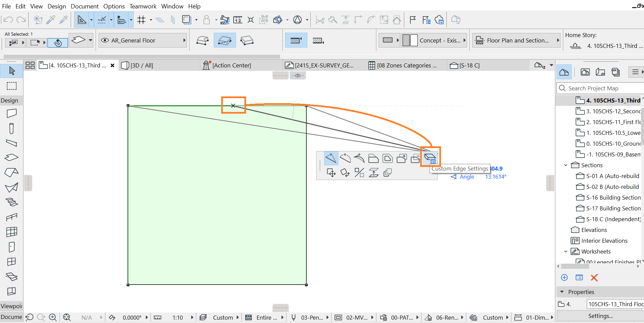Viewport: 644px width, 323px height.
Task: Open the Project Map home icon
Action: click(x=564, y=72)
